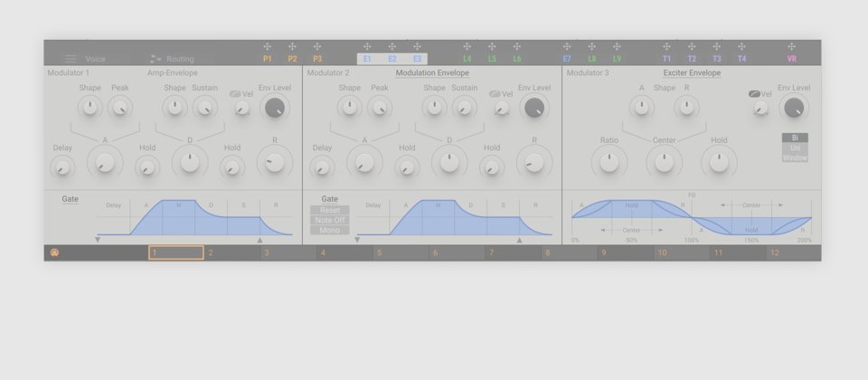Choose Note Off in Modulator 2
This screenshot has width=868, height=380.
[329, 220]
